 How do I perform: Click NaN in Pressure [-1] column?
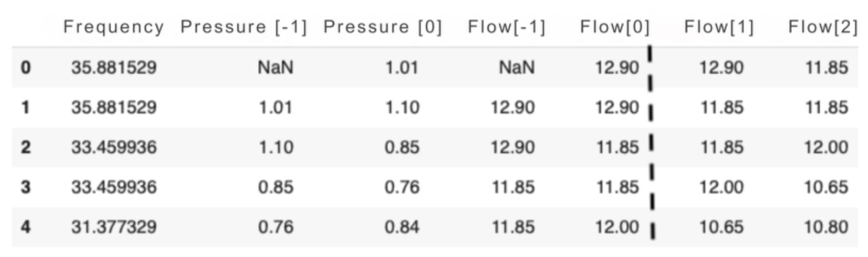pyautogui.click(x=275, y=67)
